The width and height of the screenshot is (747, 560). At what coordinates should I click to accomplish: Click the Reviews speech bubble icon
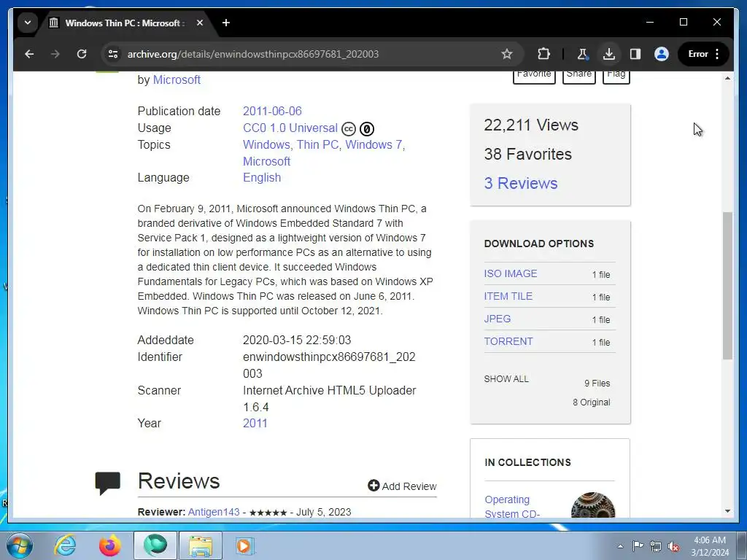click(108, 483)
